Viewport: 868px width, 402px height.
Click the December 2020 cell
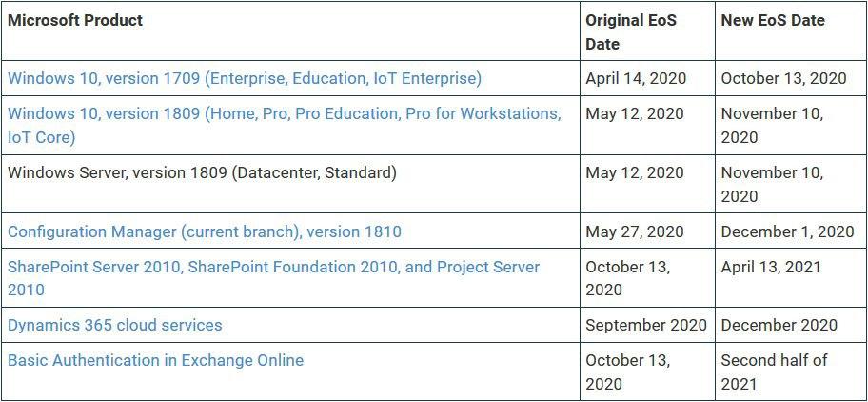(x=779, y=325)
